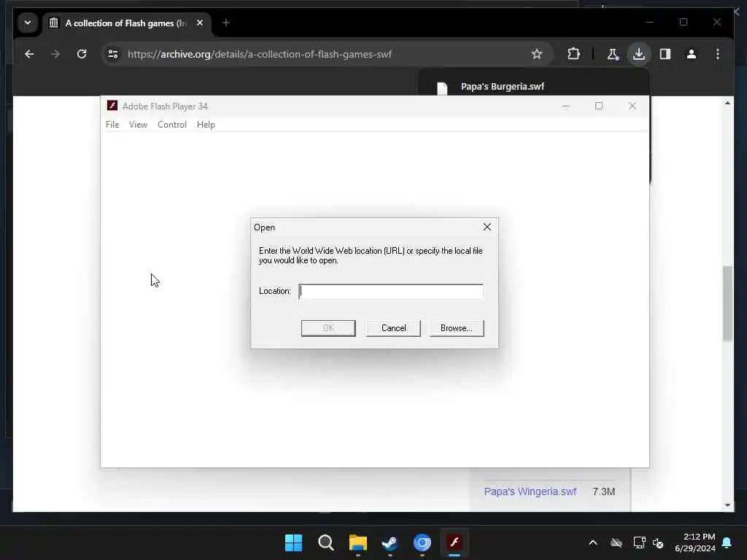Go back in the Chrome browser
This screenshot has height=560, width=747.
pos(29,54)
